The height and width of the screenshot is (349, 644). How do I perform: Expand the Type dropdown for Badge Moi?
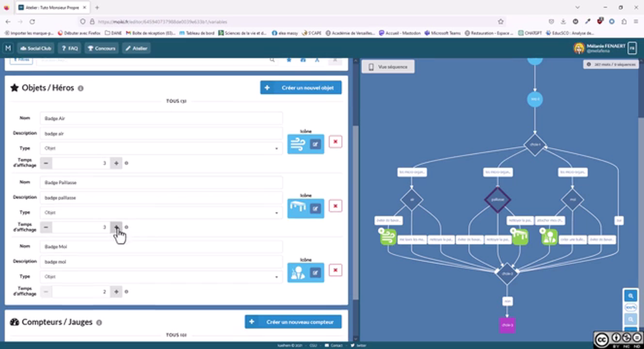coord(161,277)
